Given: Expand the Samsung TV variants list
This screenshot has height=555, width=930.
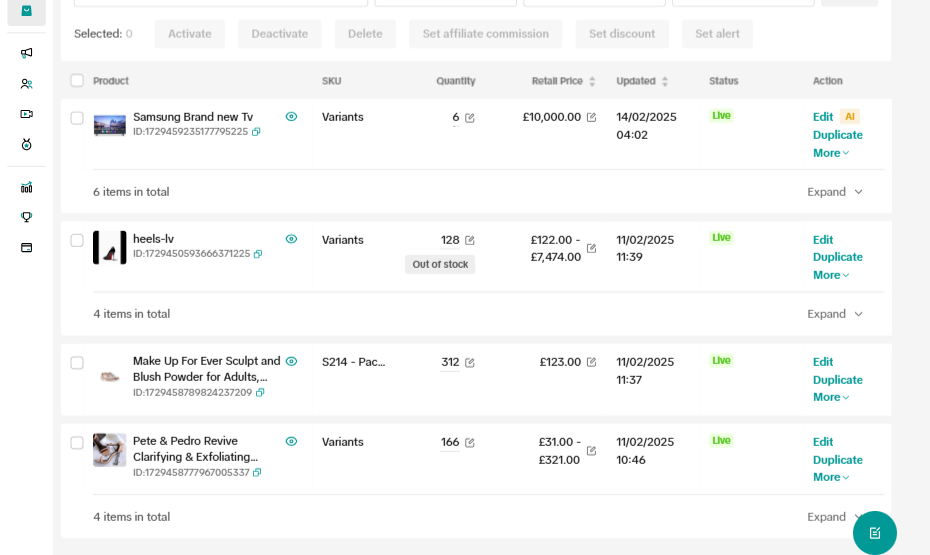Looking at the screenshot, I should [x=835, y=192].
